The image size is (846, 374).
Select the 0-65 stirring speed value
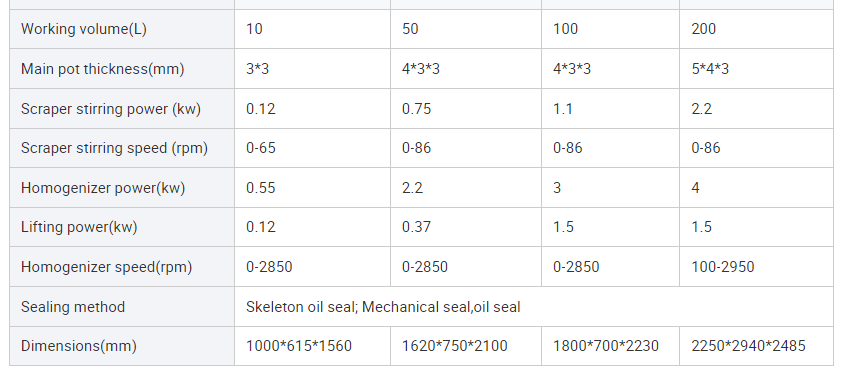pos(261,148)
